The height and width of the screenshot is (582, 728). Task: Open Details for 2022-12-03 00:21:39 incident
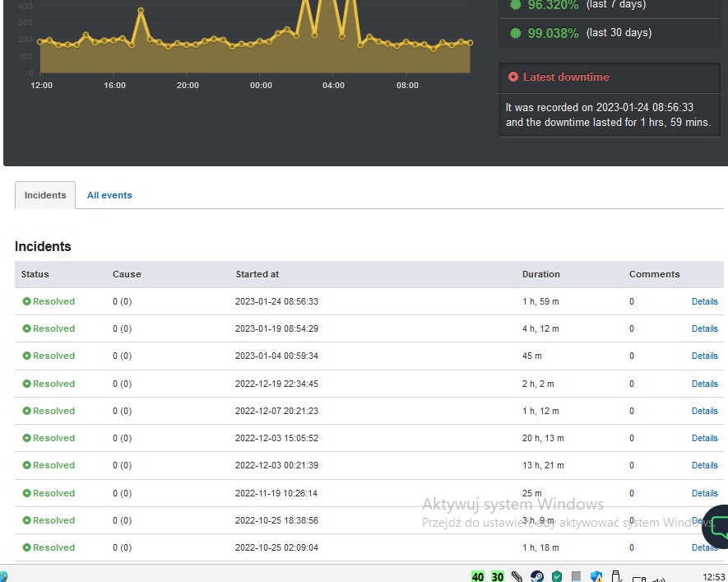tap(704, 465)
